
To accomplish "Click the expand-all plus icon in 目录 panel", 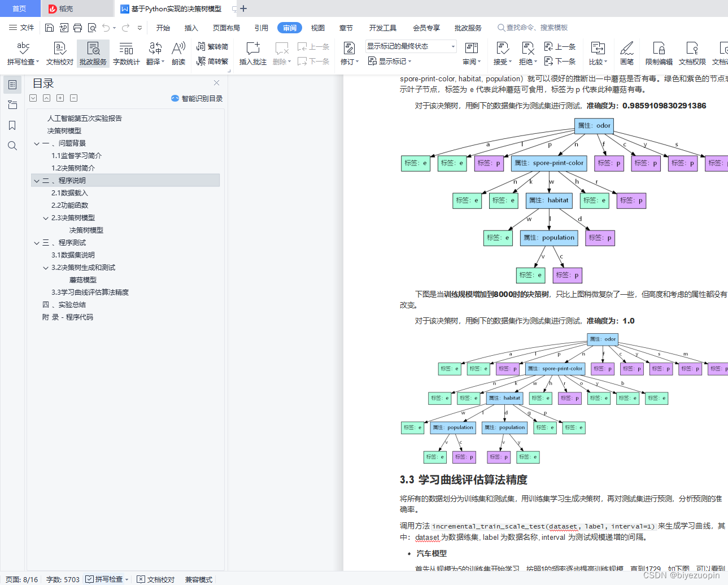I will click(x=60, y=98).
